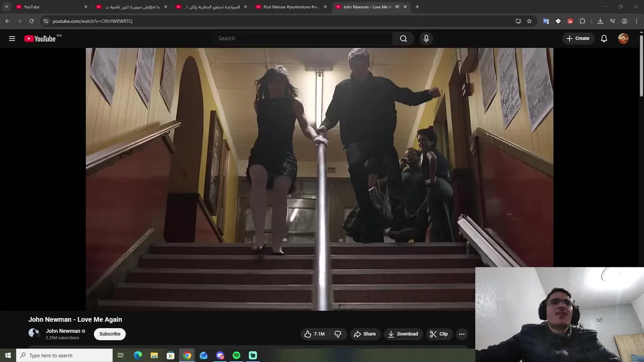Open Task View on the taskbar

click(x=121, y=355)
